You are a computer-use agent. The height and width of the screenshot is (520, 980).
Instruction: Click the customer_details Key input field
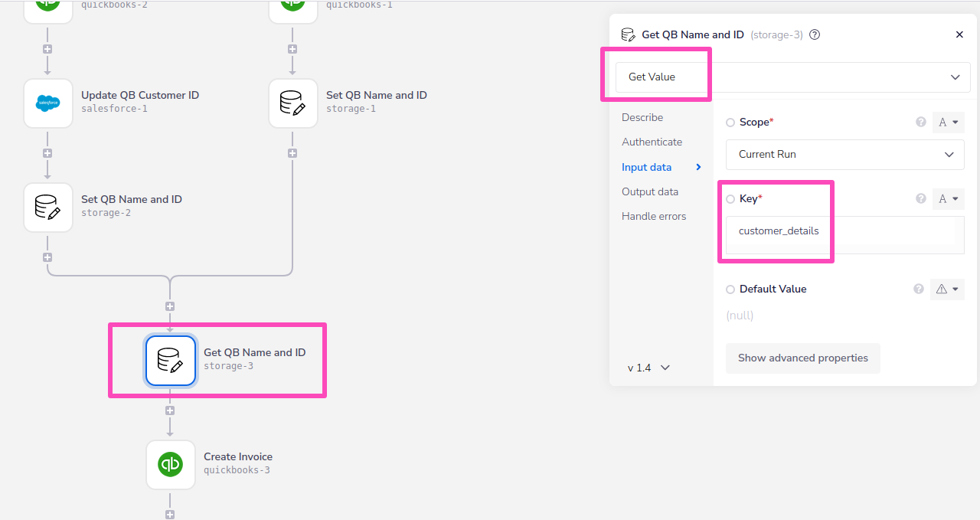pyautogui.click(x=844, y=231)
